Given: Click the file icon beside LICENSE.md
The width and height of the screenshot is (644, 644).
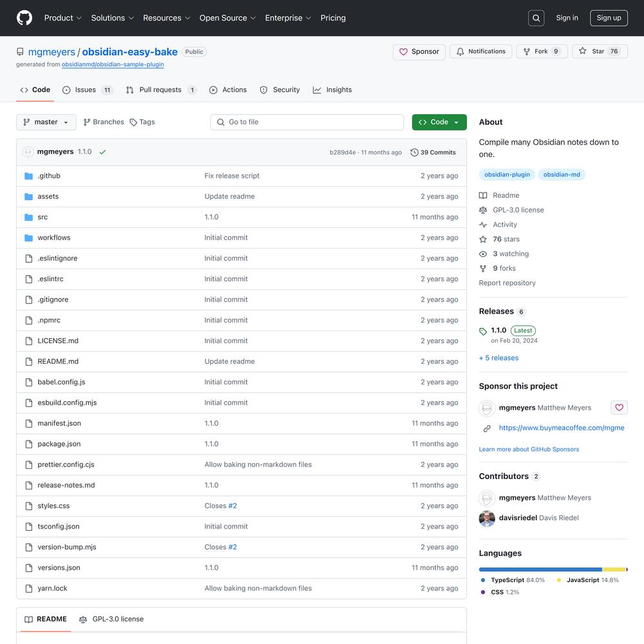Looking at the screenshot, I should tap(29, 341).
